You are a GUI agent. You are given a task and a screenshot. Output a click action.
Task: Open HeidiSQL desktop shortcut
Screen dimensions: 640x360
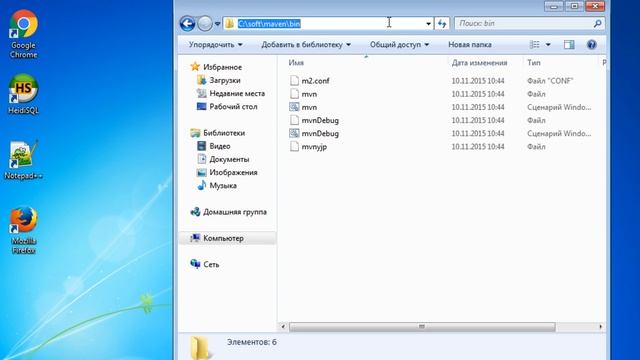pyautogui.click(x=23, y=94)
